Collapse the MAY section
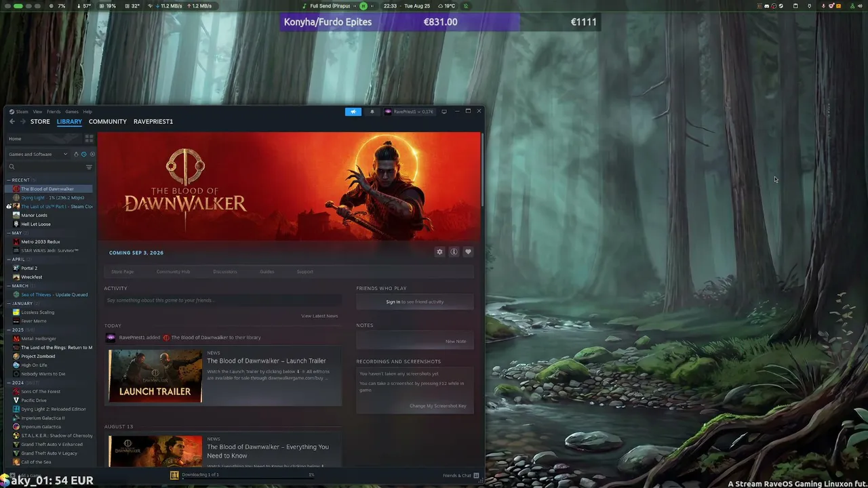The width and height of the screenshot is (868, 488). click(16, 233)
